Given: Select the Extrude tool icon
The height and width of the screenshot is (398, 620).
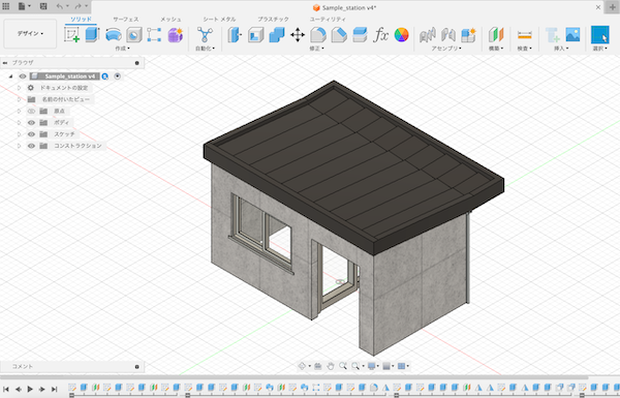Looking at the screenshot, I should 92,35.
